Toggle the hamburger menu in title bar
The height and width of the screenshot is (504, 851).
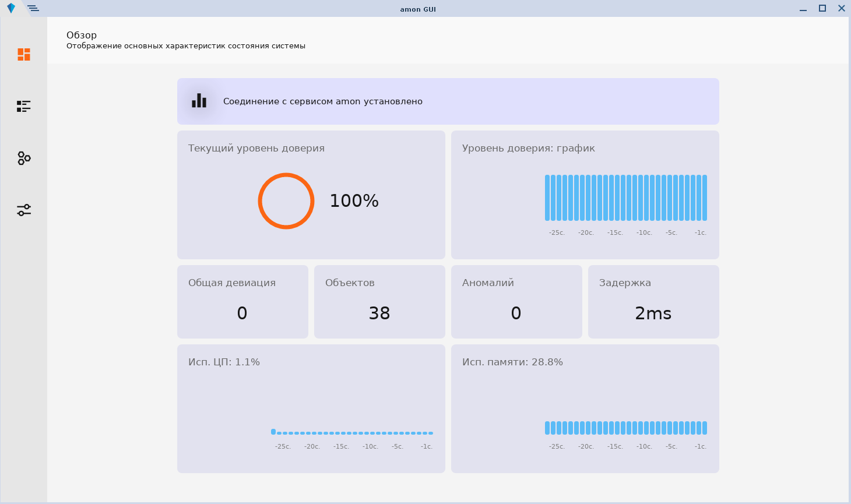click(33, 8)
